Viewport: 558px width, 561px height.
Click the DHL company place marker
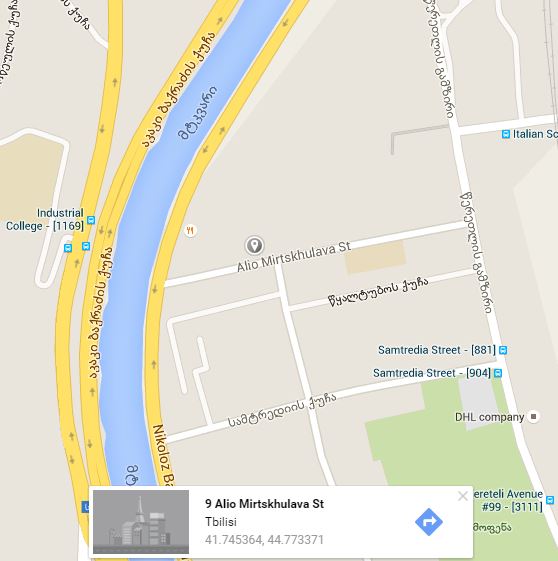coord(533,416)
